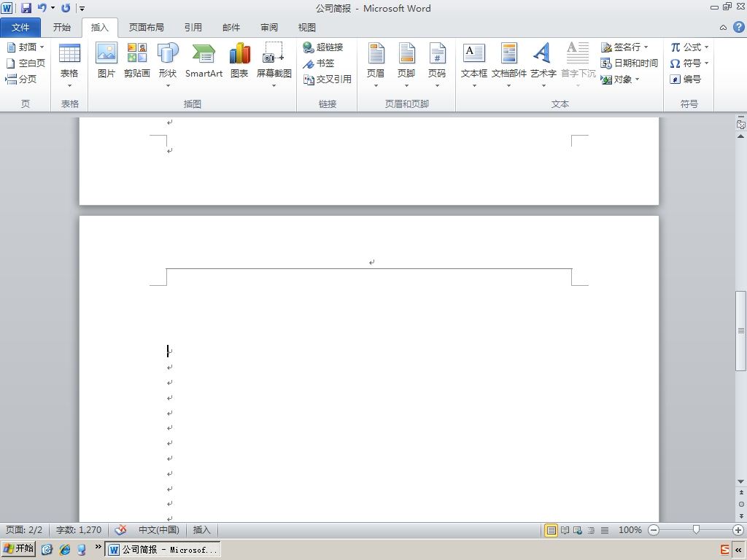Switch to the 视图 view tab

[307, 28]
